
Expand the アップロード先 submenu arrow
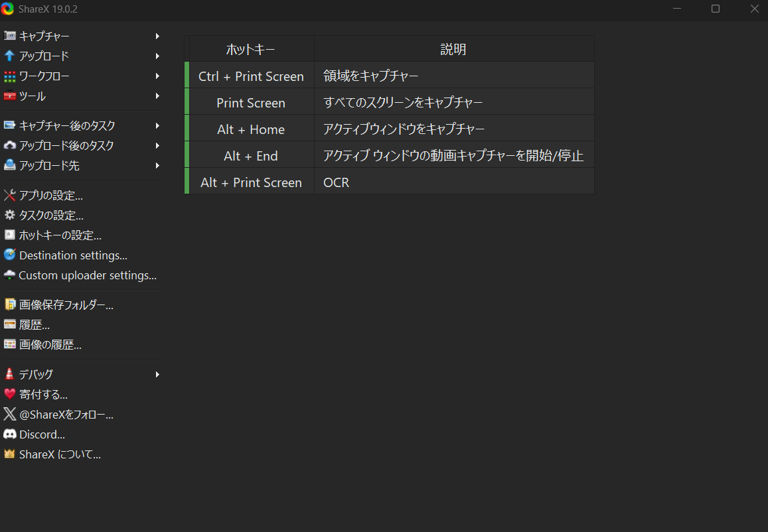157,165
